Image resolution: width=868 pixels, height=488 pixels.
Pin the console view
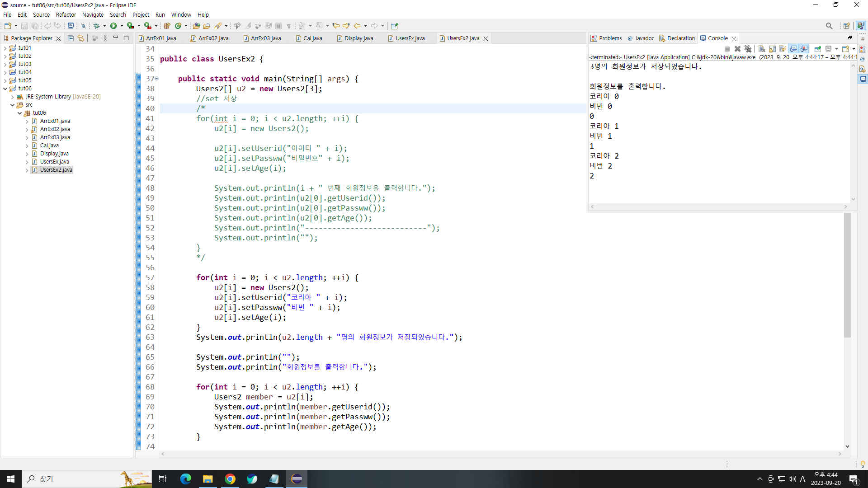click(x=817, y=49)
